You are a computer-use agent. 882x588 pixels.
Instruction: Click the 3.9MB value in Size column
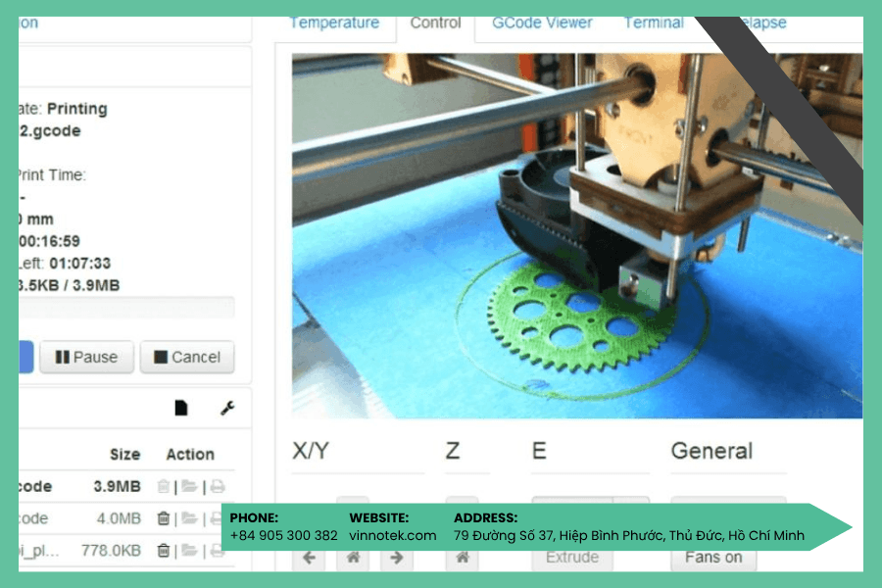(x=117, y=486)
